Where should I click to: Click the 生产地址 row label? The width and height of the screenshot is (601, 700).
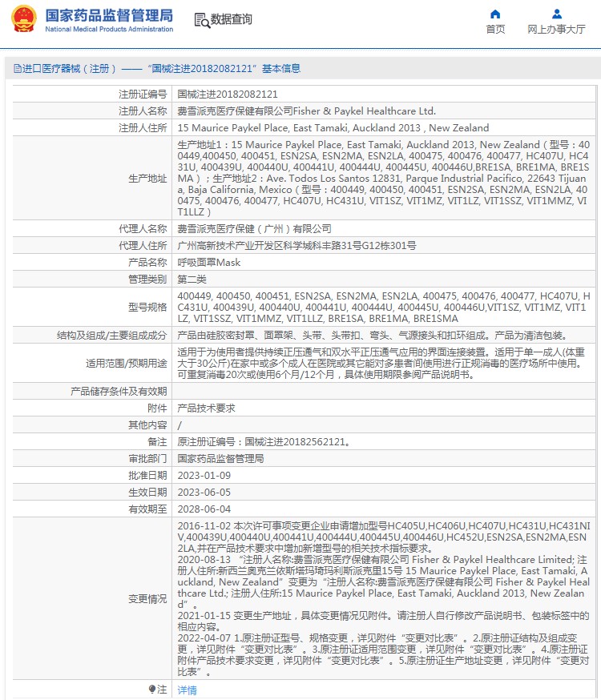pos(147,178)
